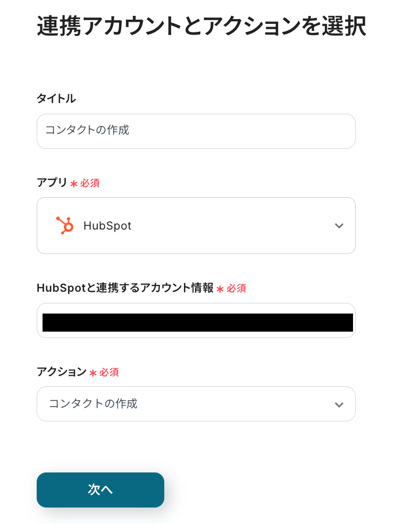The image size is (420, 524).
Task: Click the タイトル field label
Action: tap(56, 98)
